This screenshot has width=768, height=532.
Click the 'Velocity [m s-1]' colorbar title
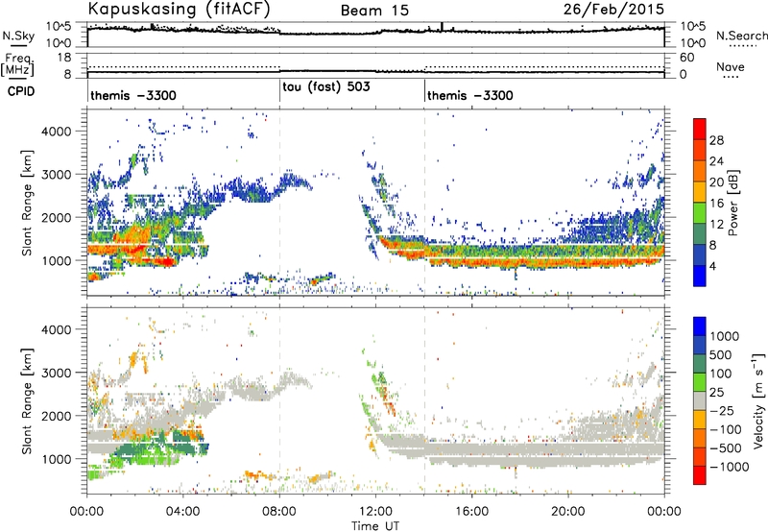click(x=758, y=399)
